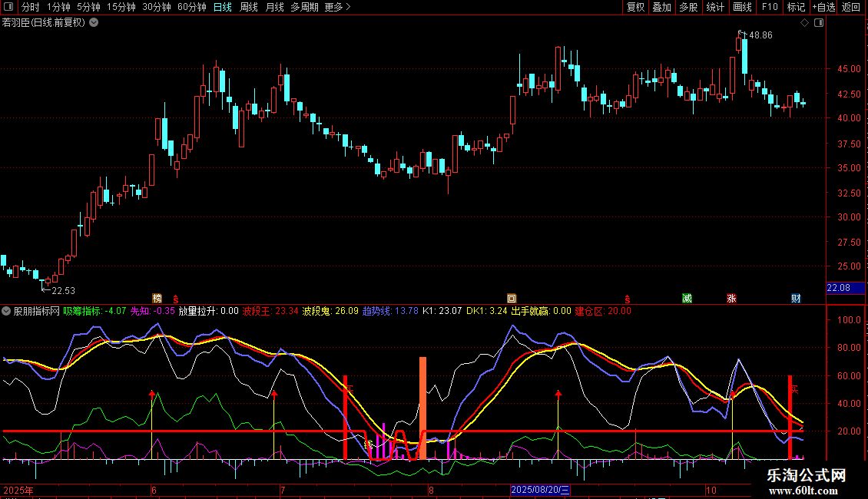This screenshot has width=868, height=499.
Task: Click the 榜 event icon below chart
Action: pyautogui.click(x=157, y=299)
